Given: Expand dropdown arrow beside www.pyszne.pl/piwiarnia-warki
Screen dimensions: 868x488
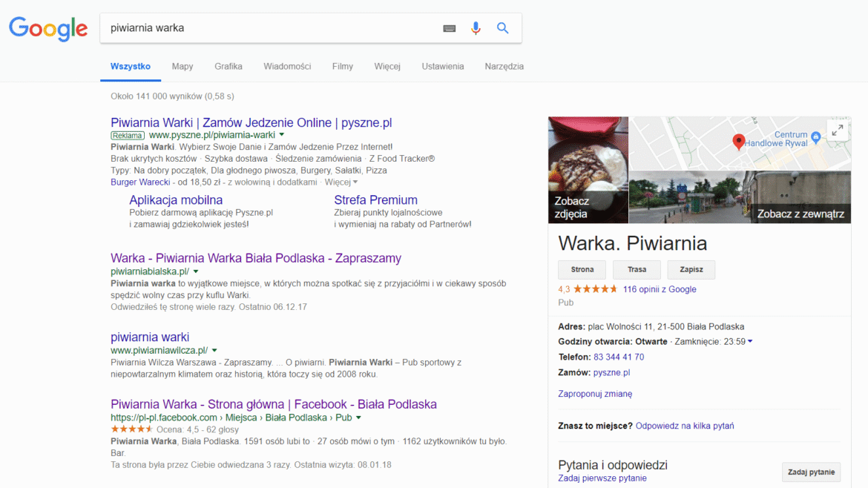Looking at the screenshot, I should [x=282, y=134].
